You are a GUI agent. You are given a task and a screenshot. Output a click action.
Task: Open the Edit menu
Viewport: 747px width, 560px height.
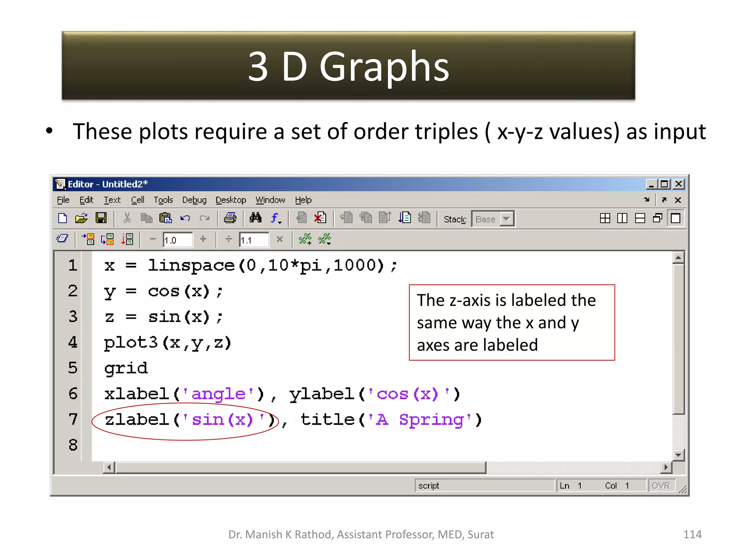(x=86, y=200)
